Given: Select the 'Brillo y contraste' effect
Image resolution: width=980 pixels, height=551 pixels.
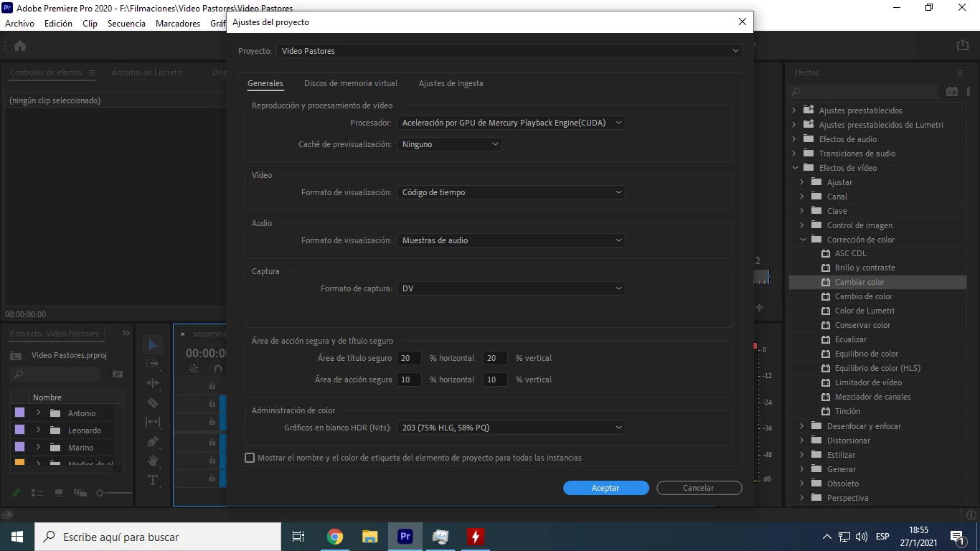Looking at the screenshot, I should pyautogui.click(x=865, y=268).
